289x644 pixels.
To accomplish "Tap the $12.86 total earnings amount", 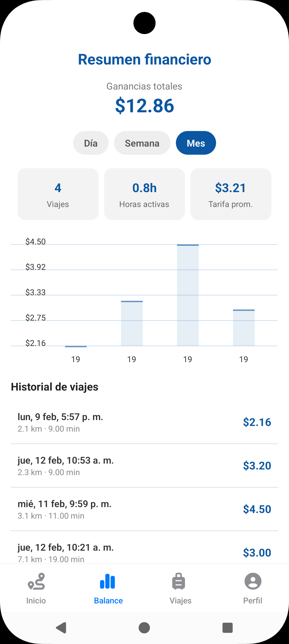I will (x=144, y=106).
